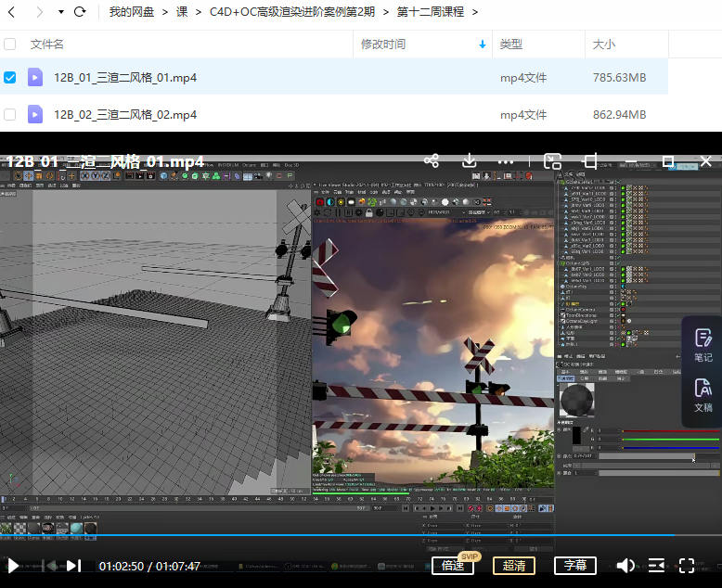
Task: Open the 笔记 notes side panel
Action: click(x=703, y=344)
